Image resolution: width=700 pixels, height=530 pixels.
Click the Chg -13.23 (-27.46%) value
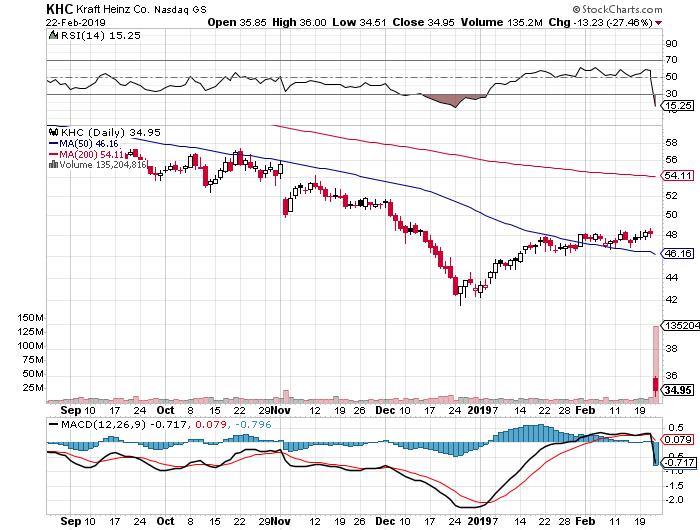click(600, 22)
